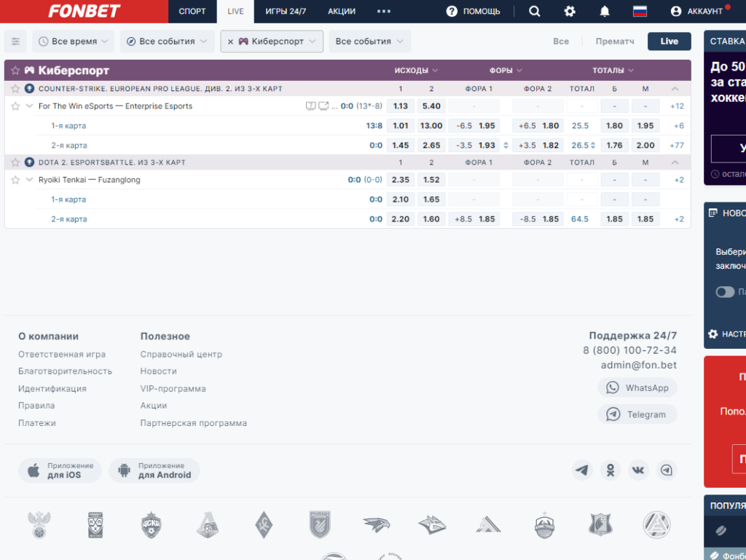
Task: Open Игры 24/7 tab
Action: 286,12
